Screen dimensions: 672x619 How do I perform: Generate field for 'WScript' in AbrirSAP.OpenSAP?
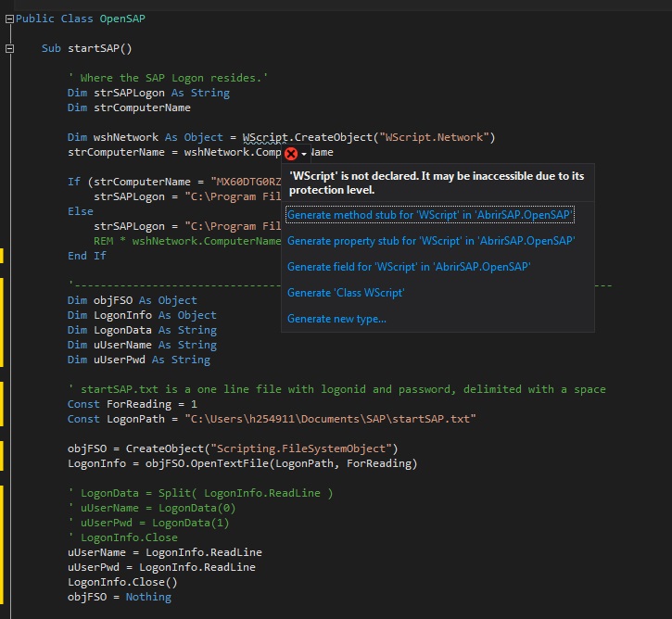tap(409, 267)
